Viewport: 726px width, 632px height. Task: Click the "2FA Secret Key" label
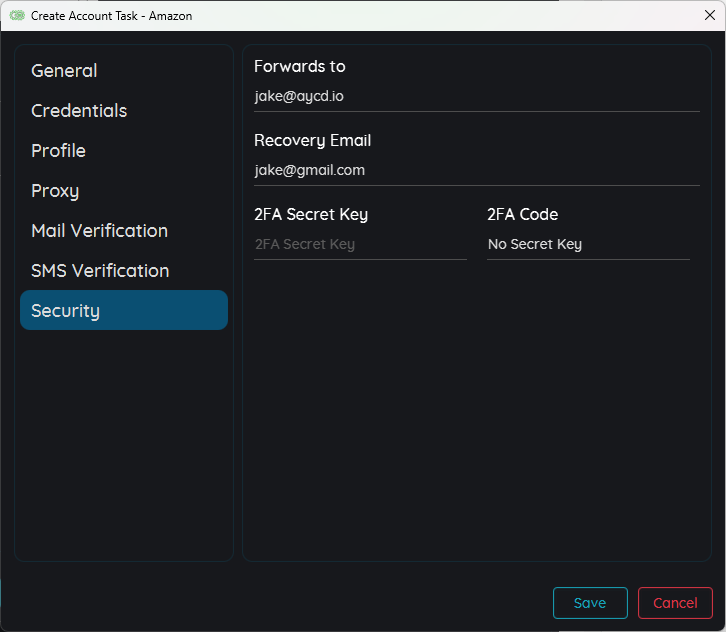click(311, 214)
